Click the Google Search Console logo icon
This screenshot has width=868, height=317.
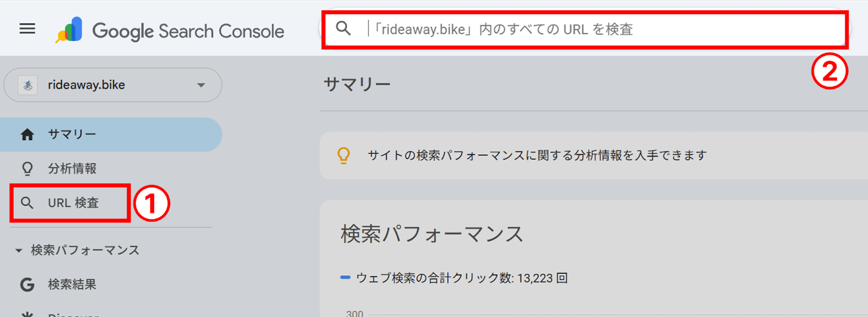click(69, 30)
